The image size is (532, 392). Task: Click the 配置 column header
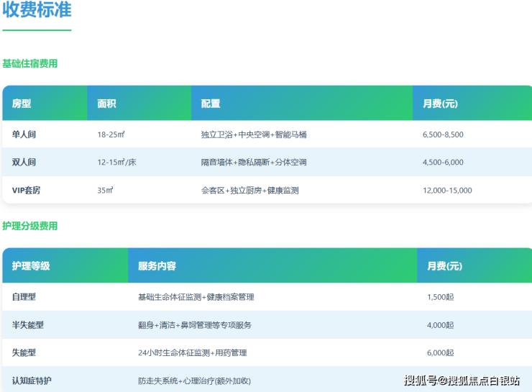(211, 104)
